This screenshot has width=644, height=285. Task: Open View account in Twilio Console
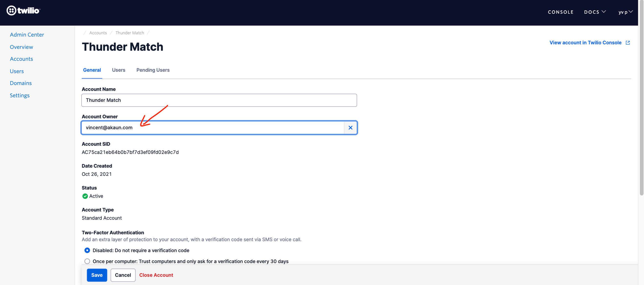[585, 43]
